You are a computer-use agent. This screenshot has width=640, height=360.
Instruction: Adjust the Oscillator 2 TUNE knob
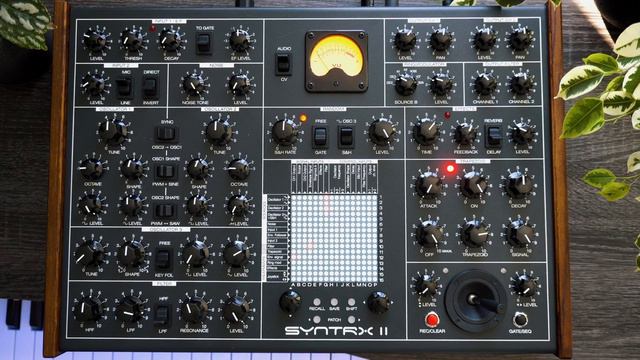pyautogui.click(x=219, y=131)
